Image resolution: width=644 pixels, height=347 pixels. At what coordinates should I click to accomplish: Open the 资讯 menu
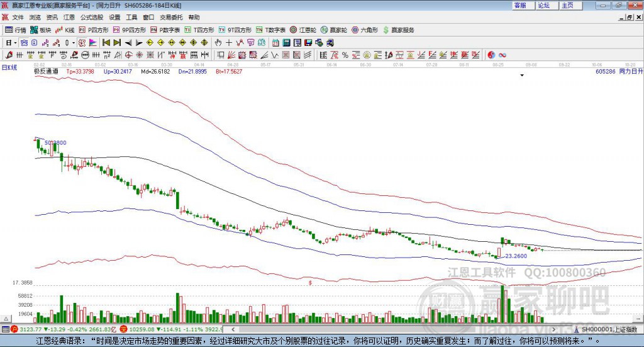tap(52, 17)
